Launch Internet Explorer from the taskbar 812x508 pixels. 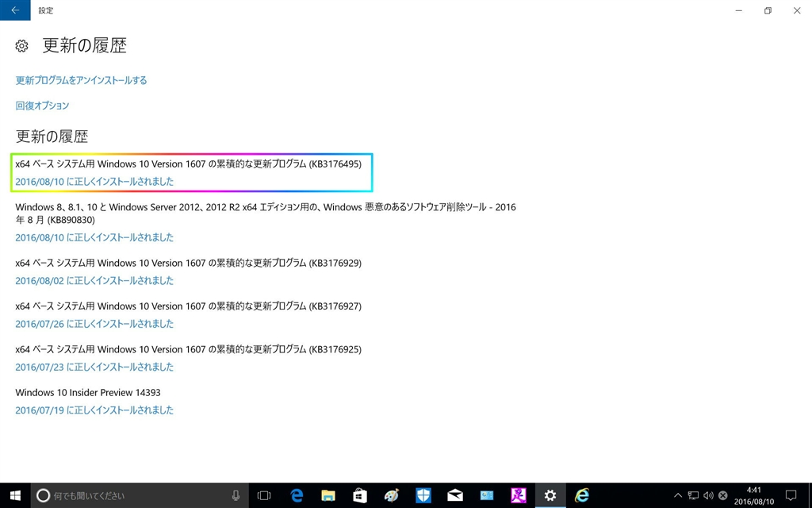(582, 495)
